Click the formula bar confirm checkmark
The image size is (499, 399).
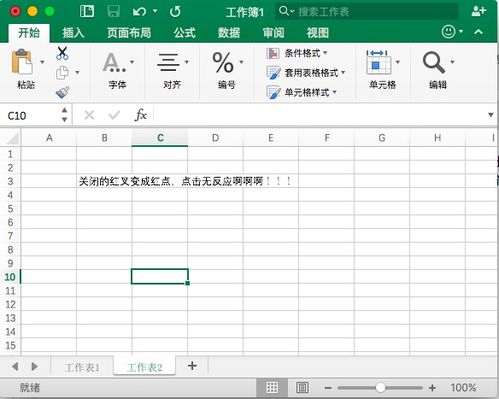114,115
